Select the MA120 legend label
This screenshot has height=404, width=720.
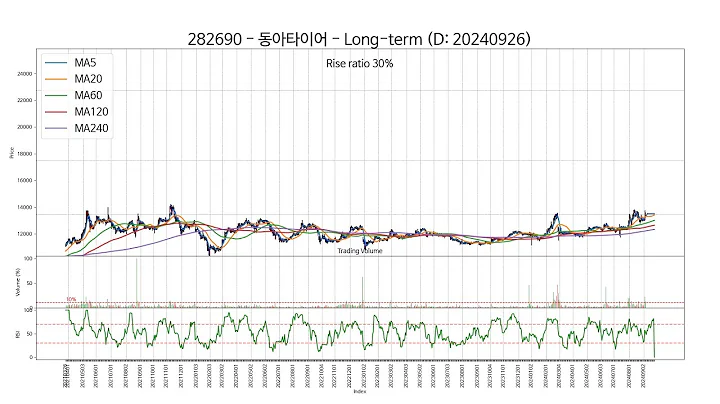click(91, 112)
